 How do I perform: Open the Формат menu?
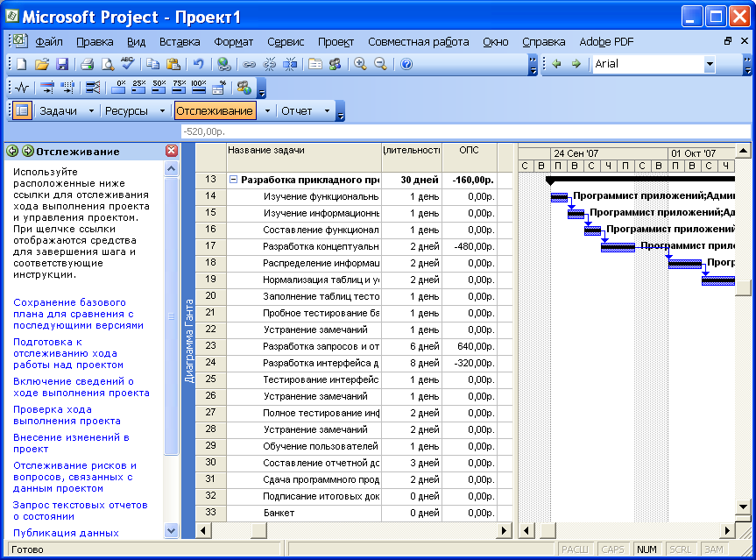point(233,42)
